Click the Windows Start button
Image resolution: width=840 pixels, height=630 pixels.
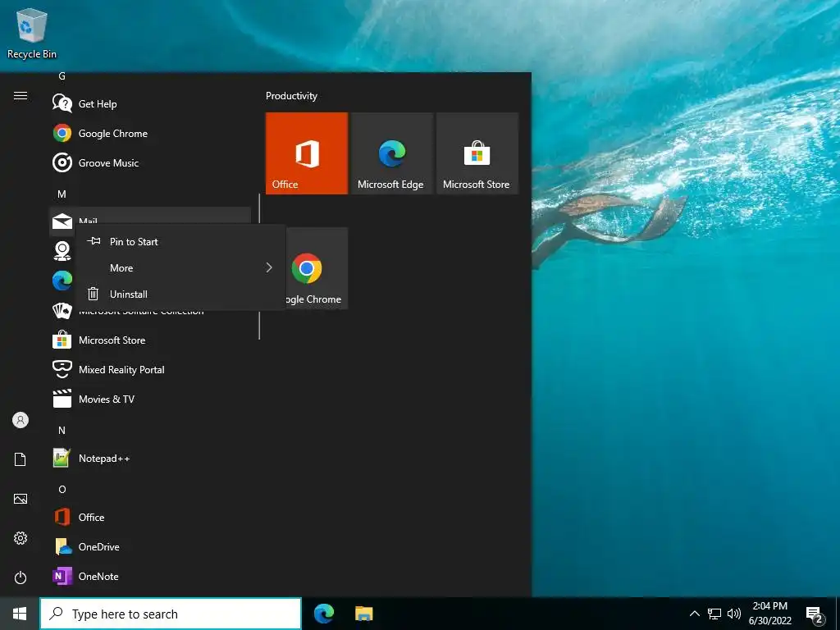pyautogui.click(x=20, y=614)
